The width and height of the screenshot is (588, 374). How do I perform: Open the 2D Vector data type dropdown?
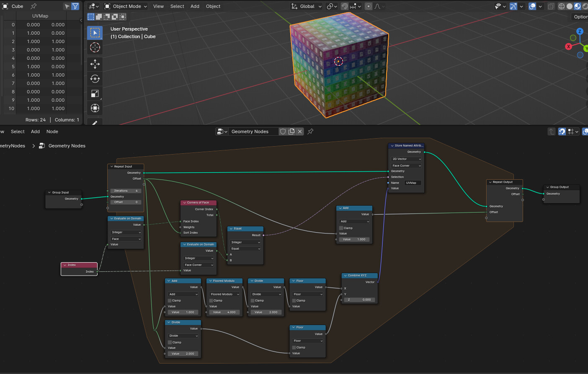point(406,159)
